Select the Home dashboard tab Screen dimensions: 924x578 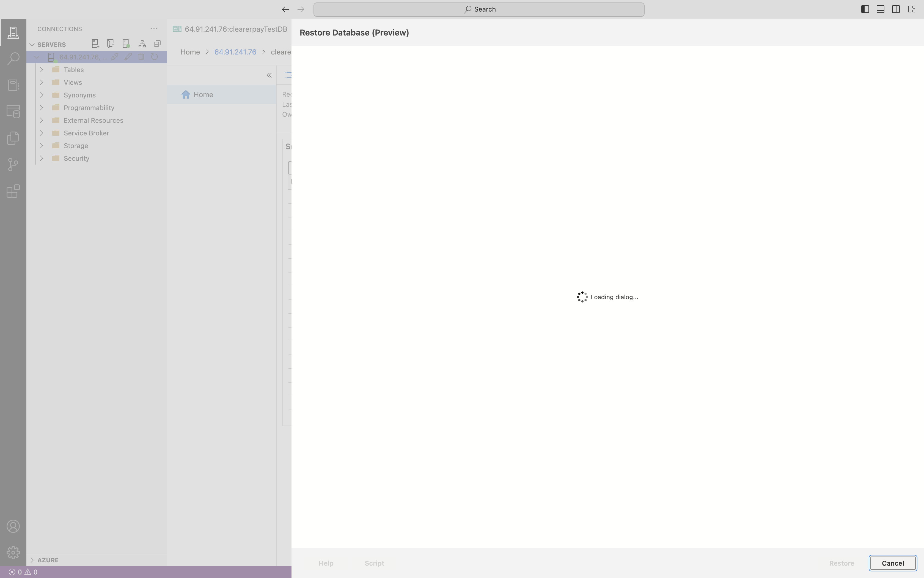pyautogui.click(x=222, y=94)
